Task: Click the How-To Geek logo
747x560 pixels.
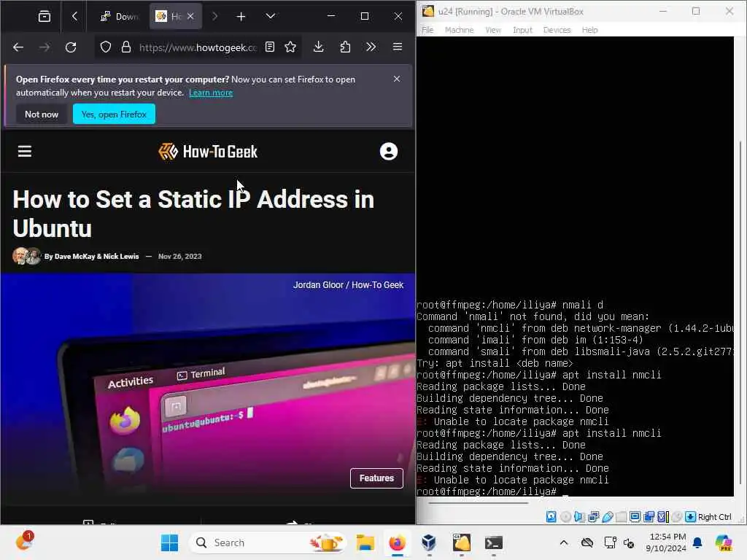Action: point(208,152)
